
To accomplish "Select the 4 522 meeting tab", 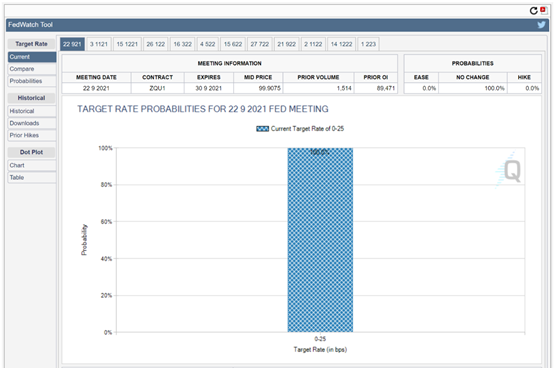I will 208,44.
